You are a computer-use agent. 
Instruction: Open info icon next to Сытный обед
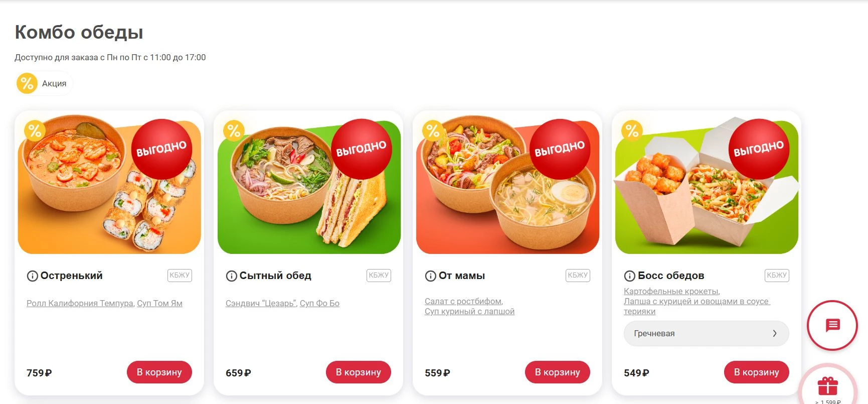click(231, 276)
